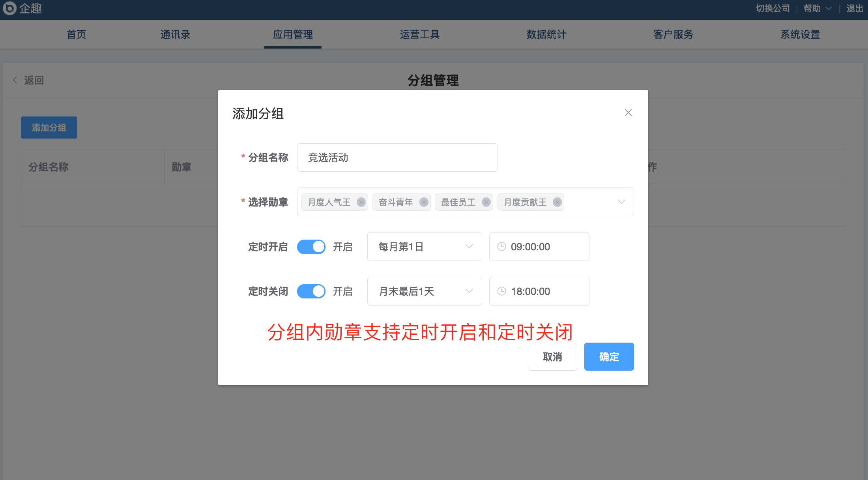
Task: Remove the 奋斗青年 badge tag
Action: [x=424, y=202]
